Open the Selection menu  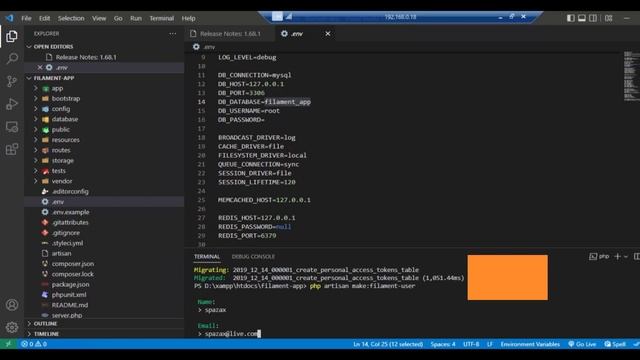[71, 18]
